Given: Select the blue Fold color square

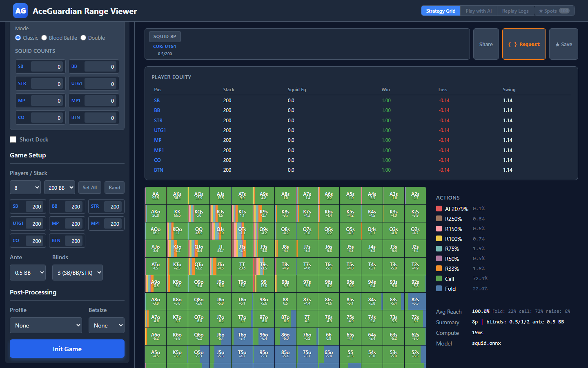Looking at the screenshot, I should tap(439, 288).
